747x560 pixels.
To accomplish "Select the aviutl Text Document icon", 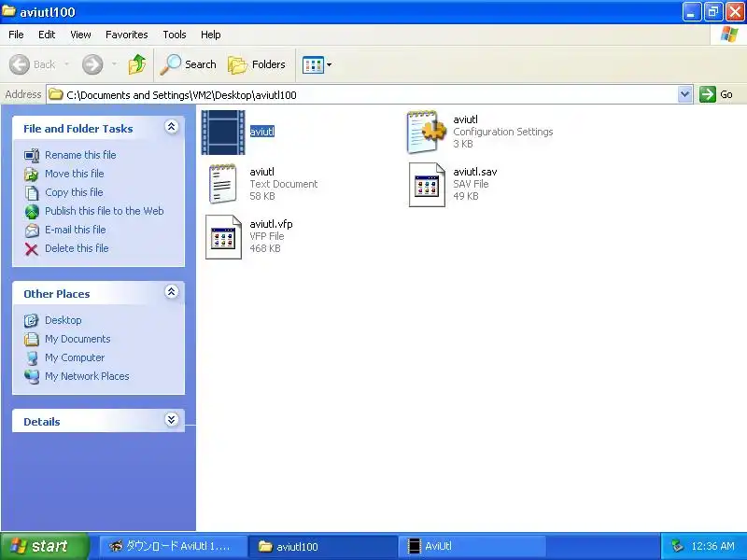I will click(222, 184).
